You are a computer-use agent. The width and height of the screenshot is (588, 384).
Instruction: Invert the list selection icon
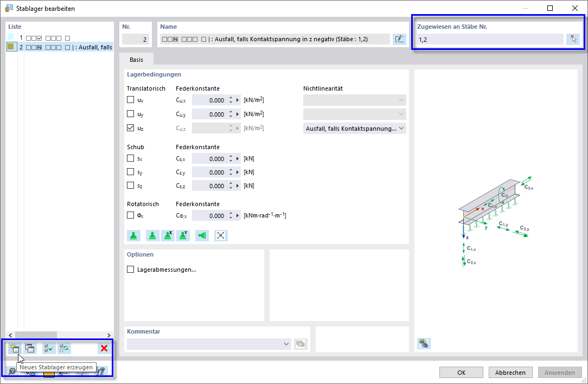click(x=64, y=348)
